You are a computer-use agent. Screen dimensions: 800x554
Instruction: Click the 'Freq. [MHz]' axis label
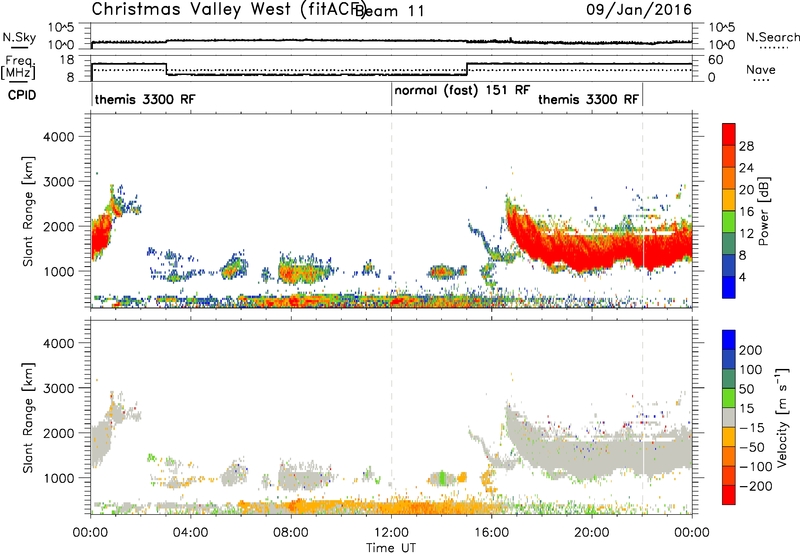[x=19, y=67]
